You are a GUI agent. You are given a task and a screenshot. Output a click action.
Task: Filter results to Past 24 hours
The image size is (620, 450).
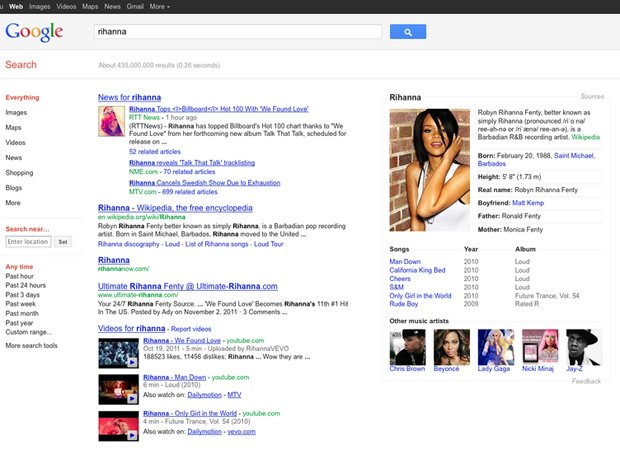(x=26, y=286)
